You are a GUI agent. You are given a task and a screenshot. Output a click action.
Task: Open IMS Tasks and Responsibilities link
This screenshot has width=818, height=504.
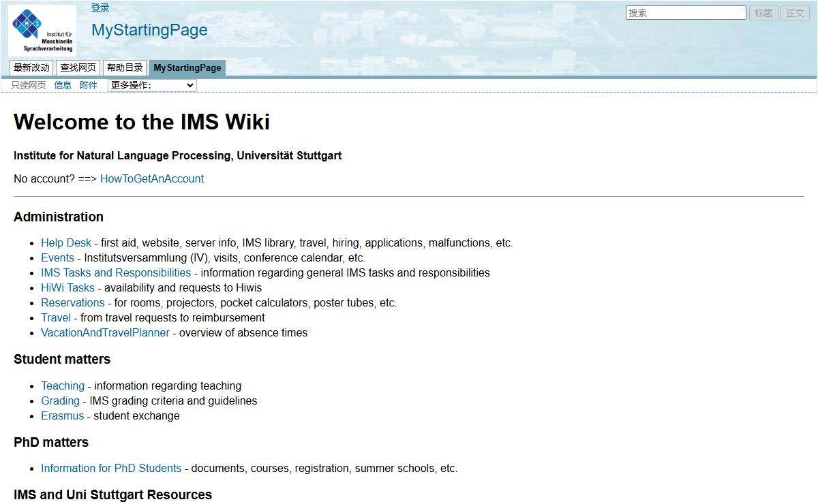(116, 272)
